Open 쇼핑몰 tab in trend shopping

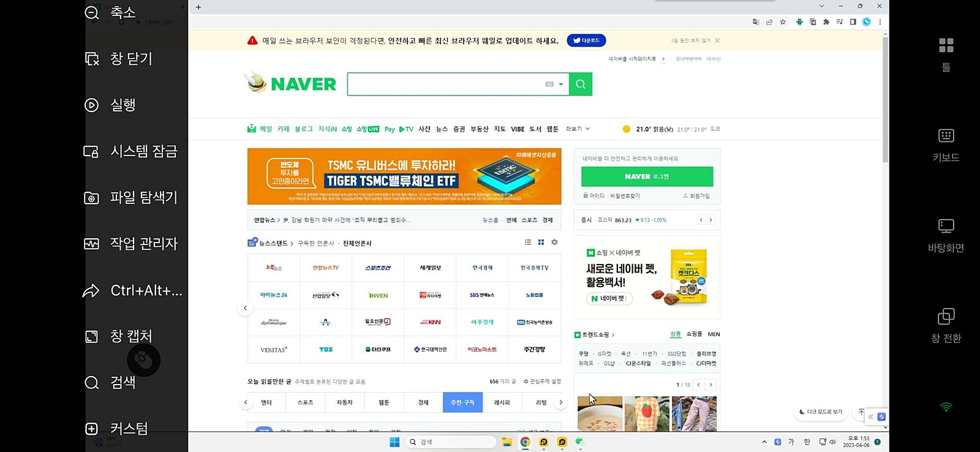[694, 334]
